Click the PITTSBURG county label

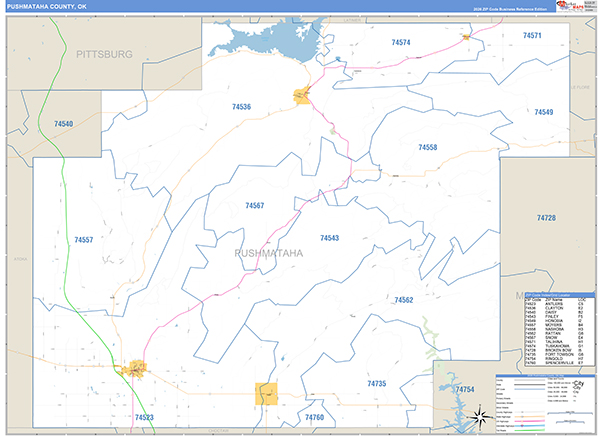click(104, 54)
